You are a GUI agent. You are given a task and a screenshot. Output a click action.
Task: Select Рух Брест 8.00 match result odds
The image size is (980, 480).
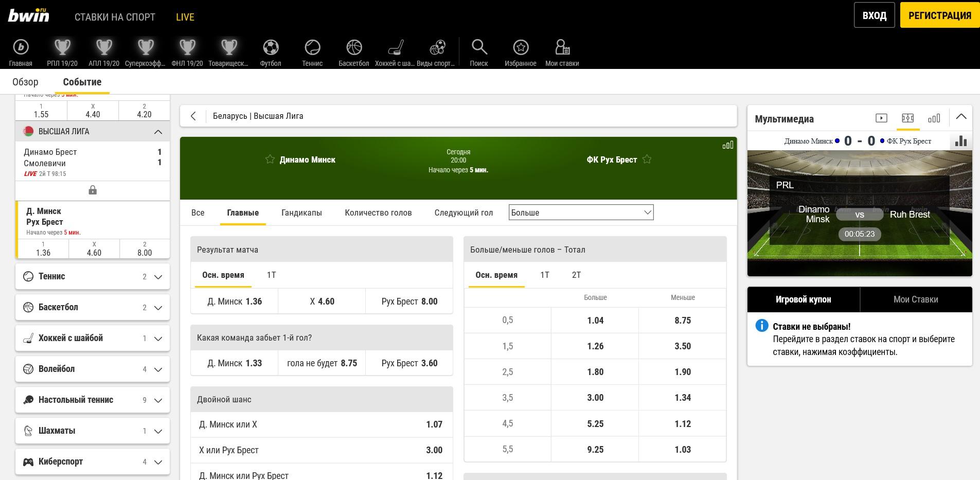(409, 301)
